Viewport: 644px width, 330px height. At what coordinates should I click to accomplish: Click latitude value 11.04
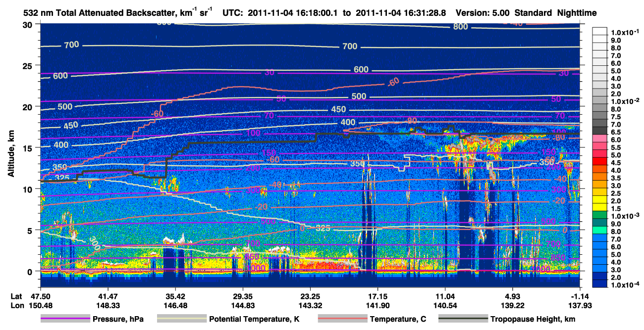click(x=445, y=296)
